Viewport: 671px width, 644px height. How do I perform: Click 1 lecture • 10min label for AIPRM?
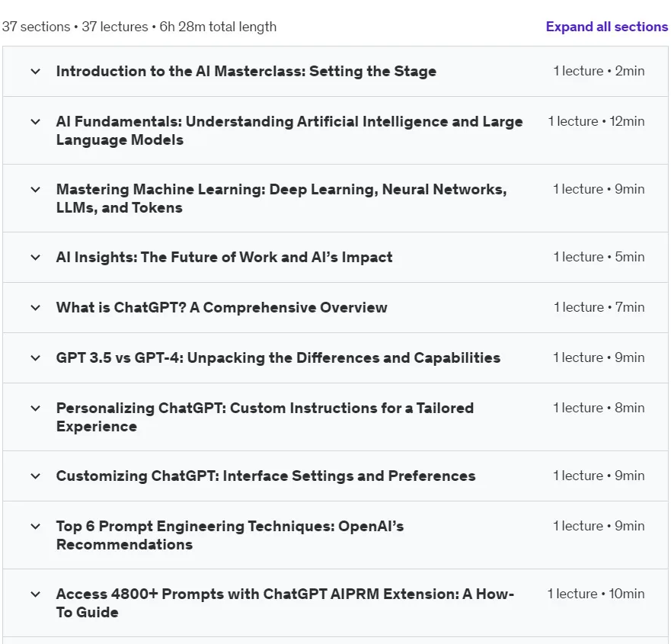click(x=596, y=594)
